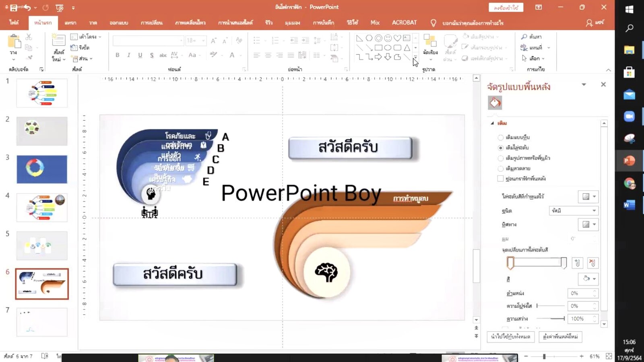Select the triangle shape in gallery
This screenshot has height=362, width=644.
(407, 48)
